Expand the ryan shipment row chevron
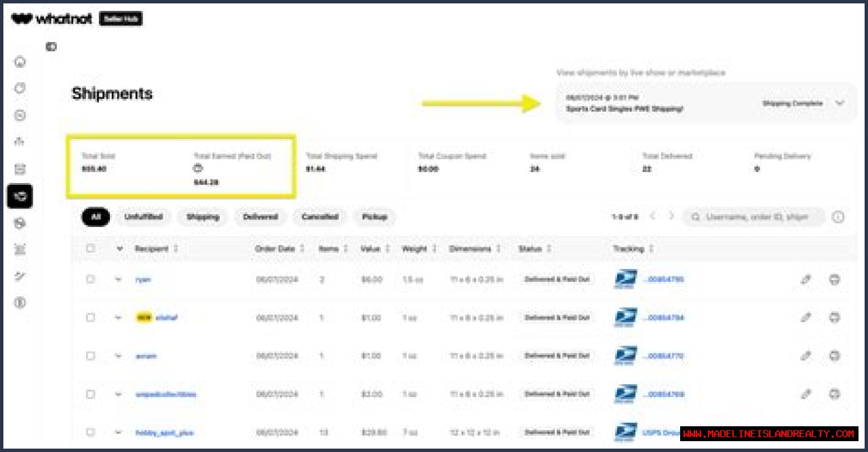Image resolution: width=868 pixels, height=452 pixels. (x=119, y=279)
